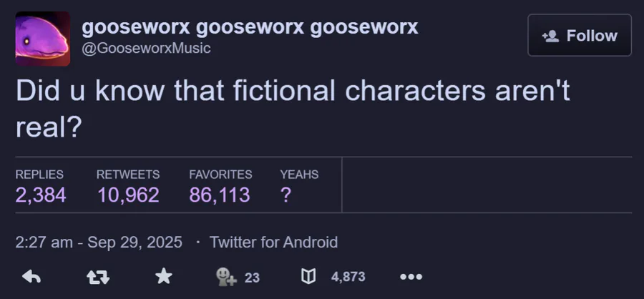This screenshot has height=299, width=644.
Task: Open the three-dot more options menu
Action: click(x=411, y=277)
